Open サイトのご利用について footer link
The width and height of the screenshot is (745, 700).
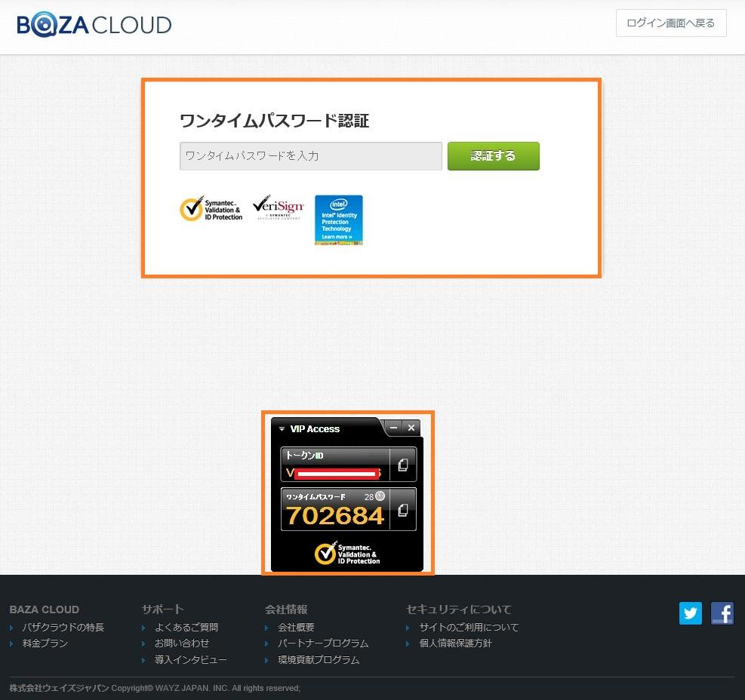(469, 627)
